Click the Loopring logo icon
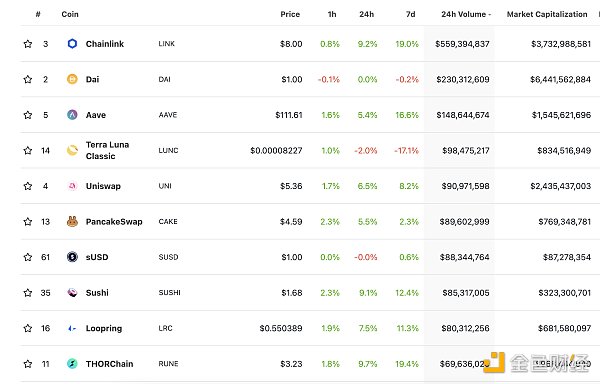The height and width of the screenshot is (384, 600). 72,328
